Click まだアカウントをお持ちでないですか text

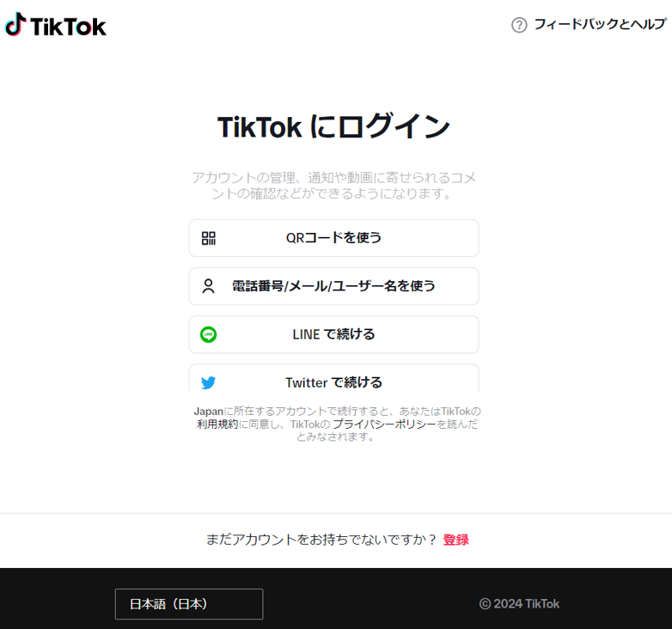tap(321, 540)
